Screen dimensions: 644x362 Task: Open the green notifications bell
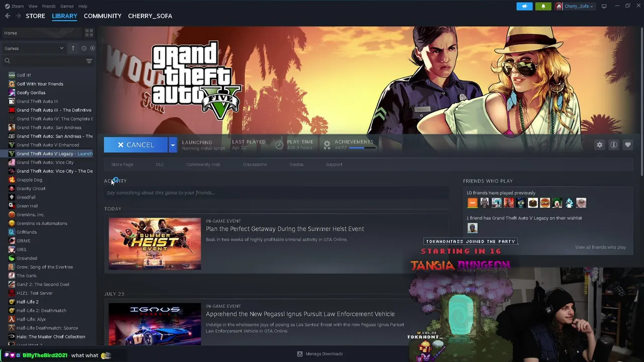pyautogui.click(x=543, y=6)
